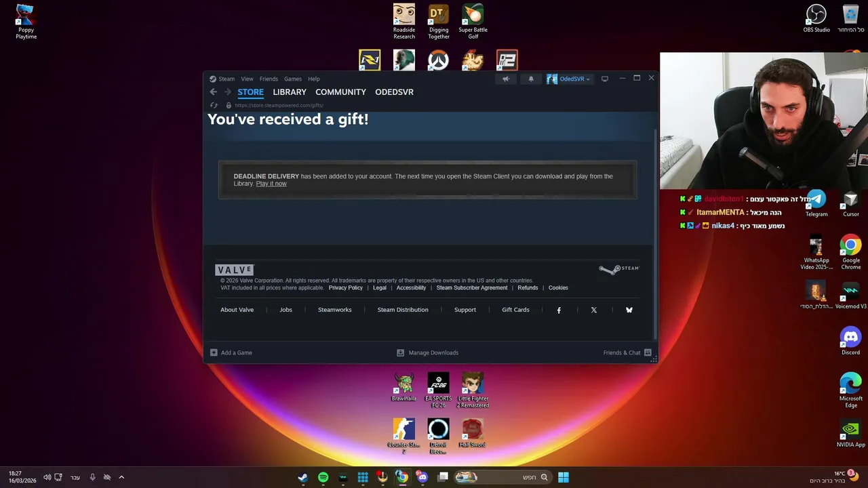The width and height of the screenshot is (868, 488).
Task: Click the taskbar volume icon
Action: pos(47,477)
